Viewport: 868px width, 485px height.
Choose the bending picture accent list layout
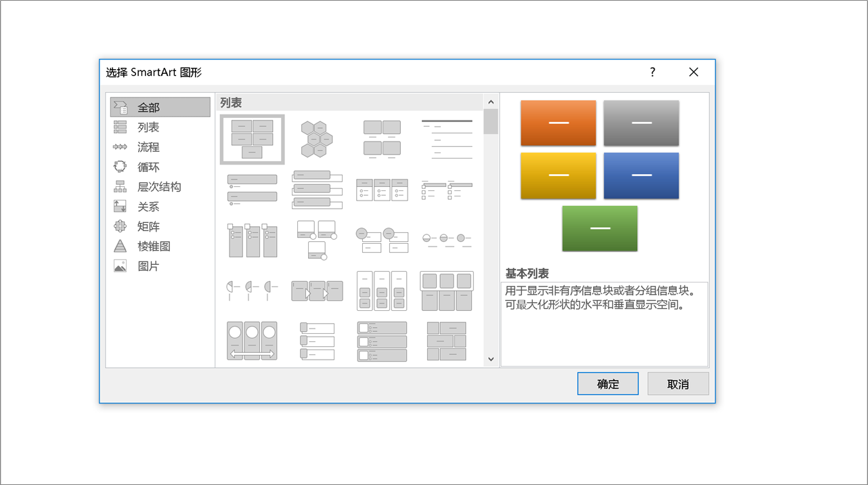point(317,240)
